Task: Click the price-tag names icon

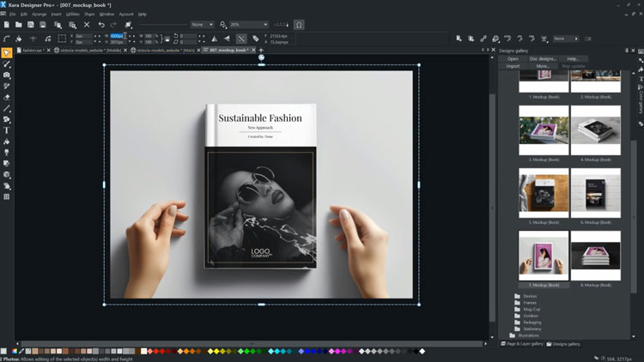Action: pos(256,39)
